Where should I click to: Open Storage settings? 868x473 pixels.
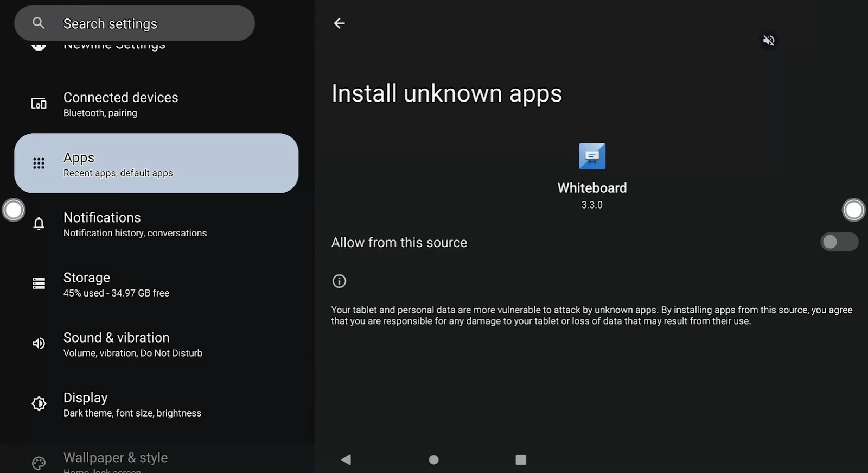coord(156,284)
